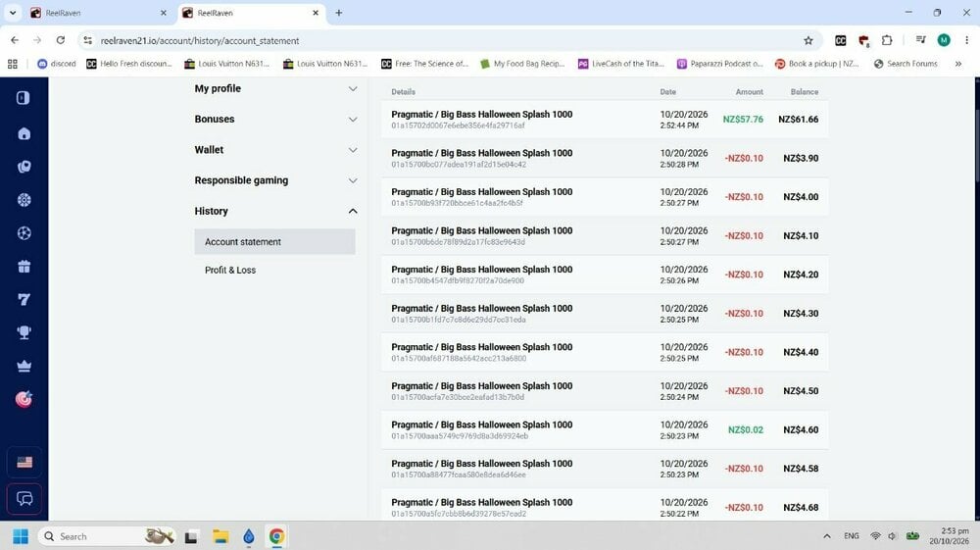Bookmark this page with star icon
Image resolution: width=980 pixels, height=550 pixels.
pos(808,40)
